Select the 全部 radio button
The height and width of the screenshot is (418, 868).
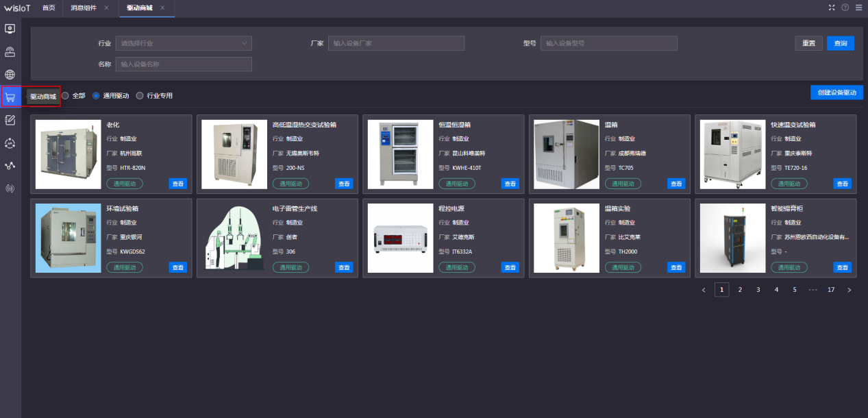66,96
